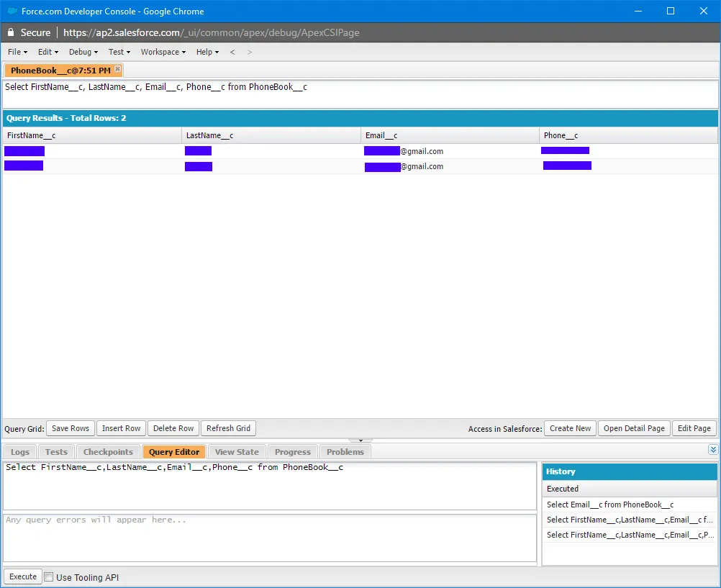This screenshot has width=721, height=588.
Task: Switch to the Logs tab
Action: (x=20, y=452)
